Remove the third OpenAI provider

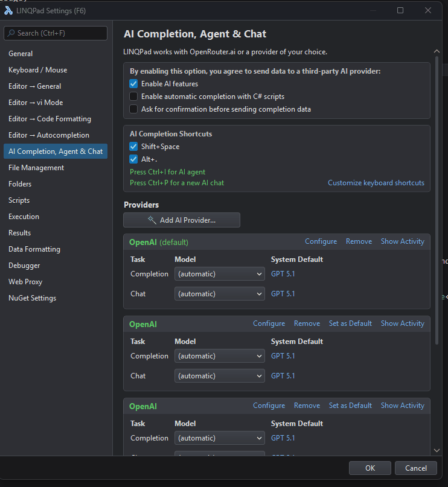coord(307,406)
